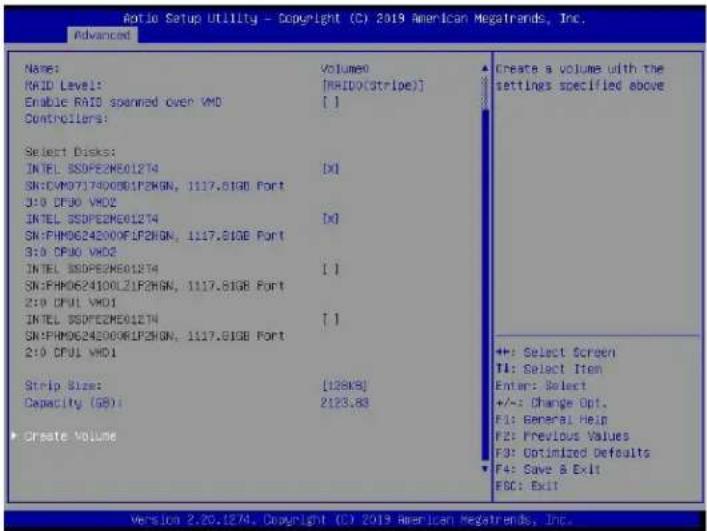Select the Capacity (GB) label
Screen dimensions: 707x531
73,403
